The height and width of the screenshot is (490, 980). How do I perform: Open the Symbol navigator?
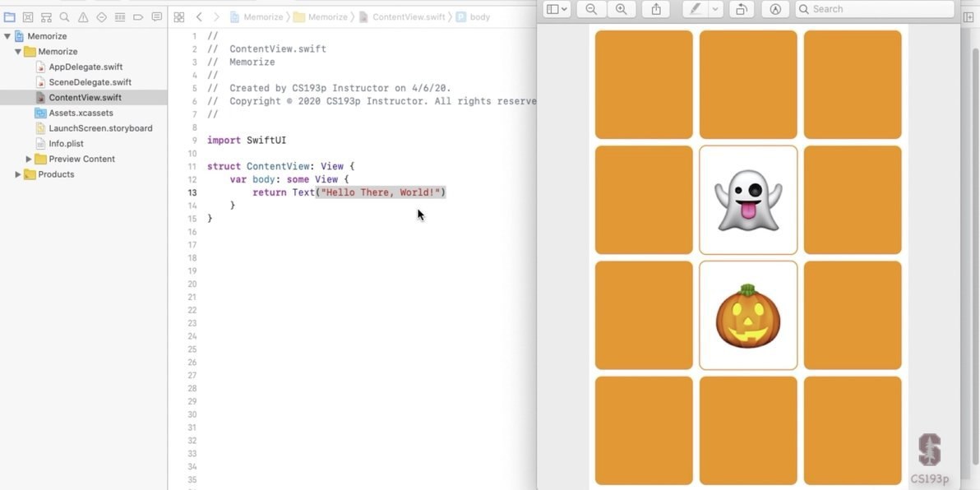[46, 17]
